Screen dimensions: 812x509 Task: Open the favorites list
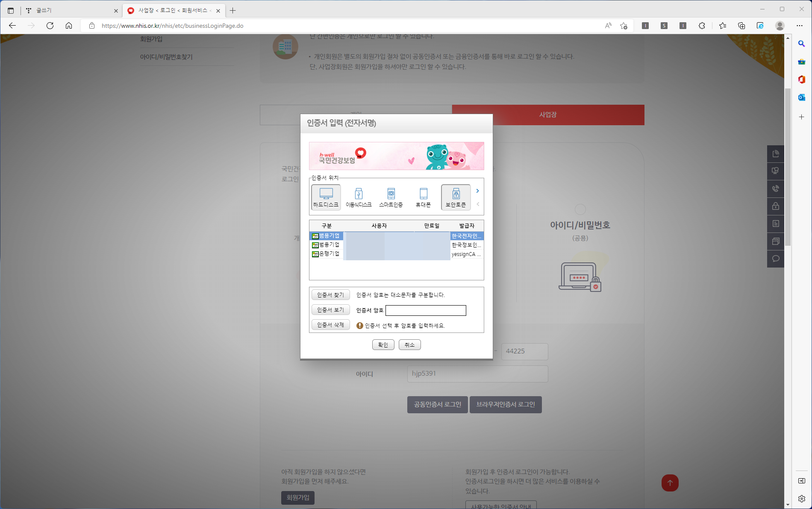[x=723, y=26]
